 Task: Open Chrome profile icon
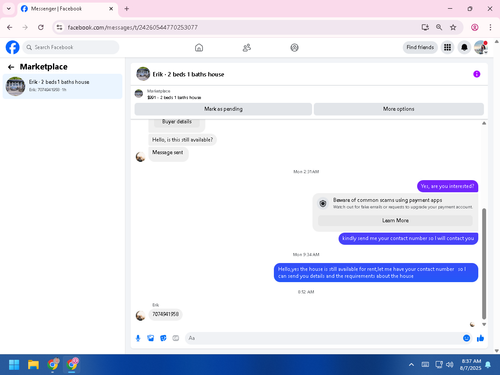[475, 27]
